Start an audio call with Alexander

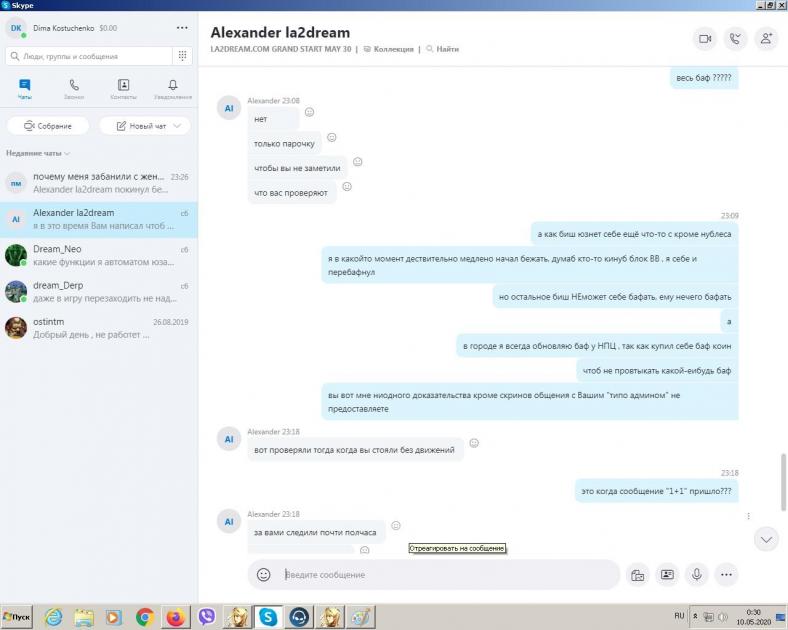[736, 39]
